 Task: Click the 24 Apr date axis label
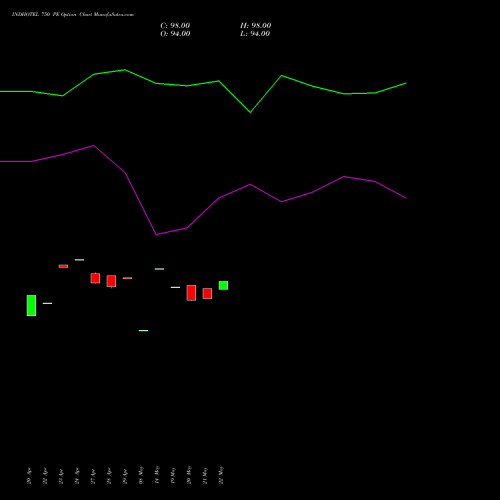(77, 476)
